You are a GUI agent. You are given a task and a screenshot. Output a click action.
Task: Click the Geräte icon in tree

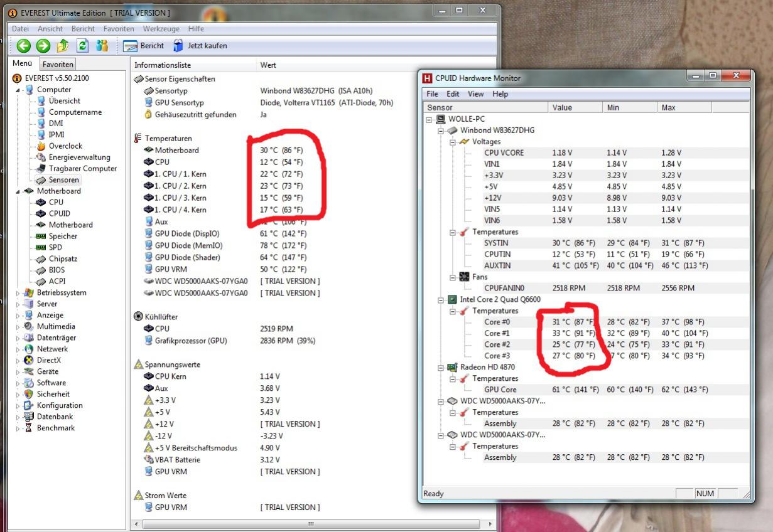coord(29,372)
